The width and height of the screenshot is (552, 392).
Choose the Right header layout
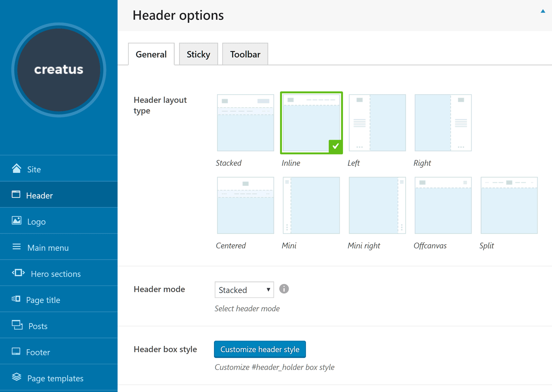pos(443,123)
